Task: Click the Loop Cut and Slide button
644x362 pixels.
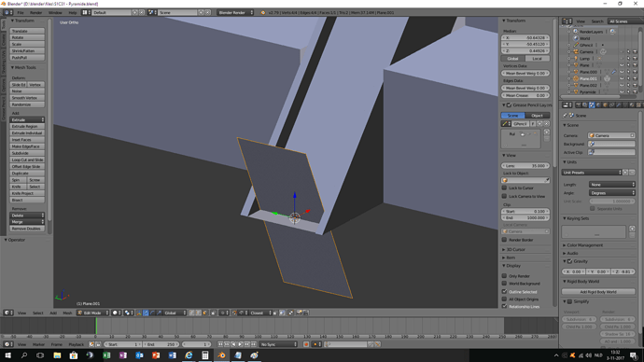Action: pyautogui.click(x=27, y=160)
